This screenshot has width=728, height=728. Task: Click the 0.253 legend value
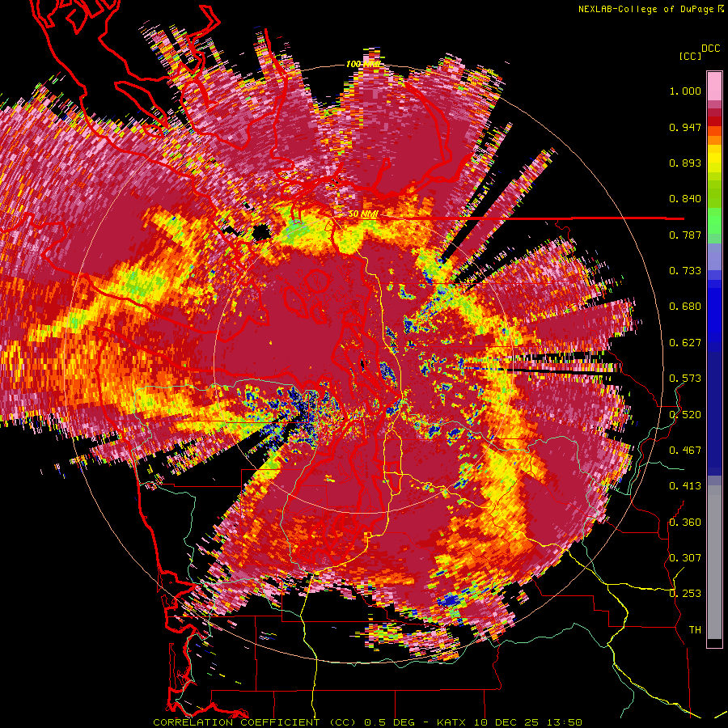click(x=685, y=594)
